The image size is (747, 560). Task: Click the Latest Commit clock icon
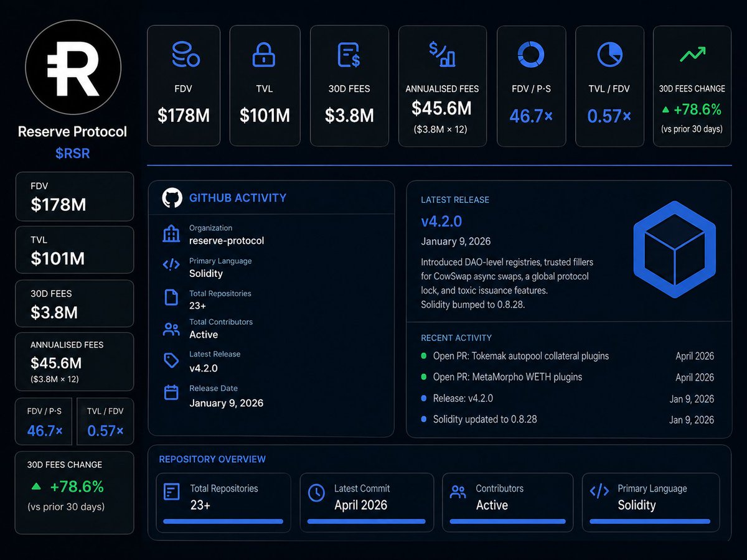316,493
